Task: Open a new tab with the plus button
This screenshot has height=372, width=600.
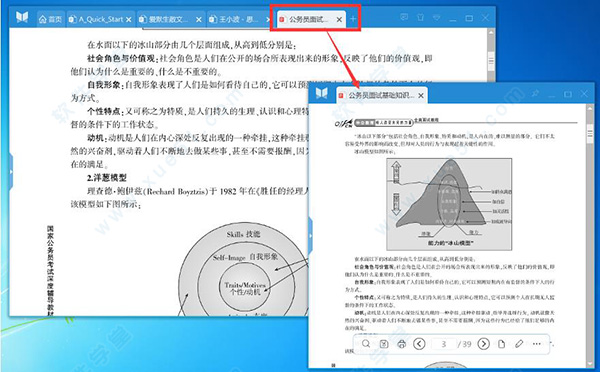Action: pyautogui.click(x=353, y=19)
